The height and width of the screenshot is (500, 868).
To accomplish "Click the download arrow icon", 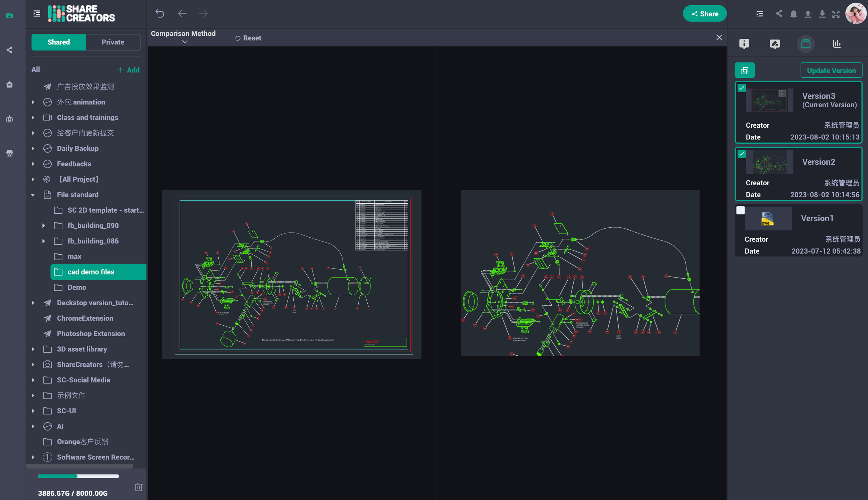I will tap(822, 14).
